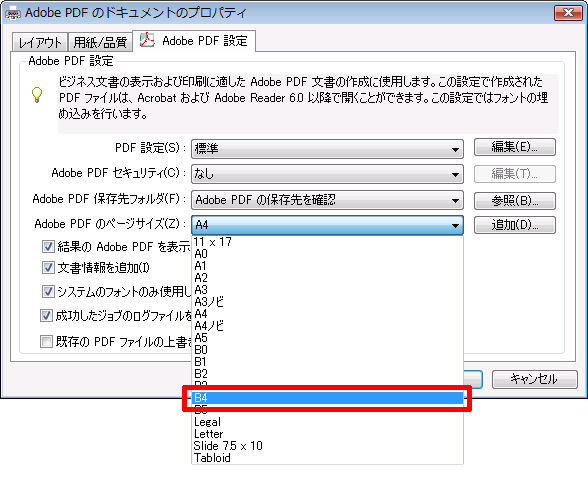
Task: Collapse the ページサイズ dropdown showing A4
Action: click(327, 225)
